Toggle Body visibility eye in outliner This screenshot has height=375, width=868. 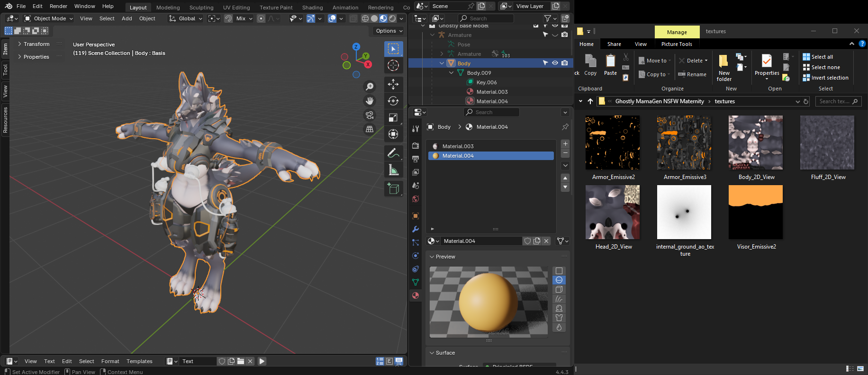555,63
